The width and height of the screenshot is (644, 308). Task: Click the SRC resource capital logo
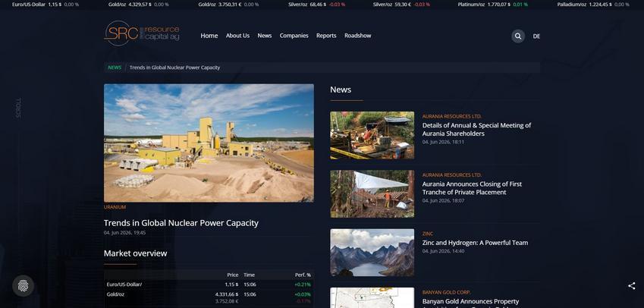pyautogui.click(x=142, y=33)
